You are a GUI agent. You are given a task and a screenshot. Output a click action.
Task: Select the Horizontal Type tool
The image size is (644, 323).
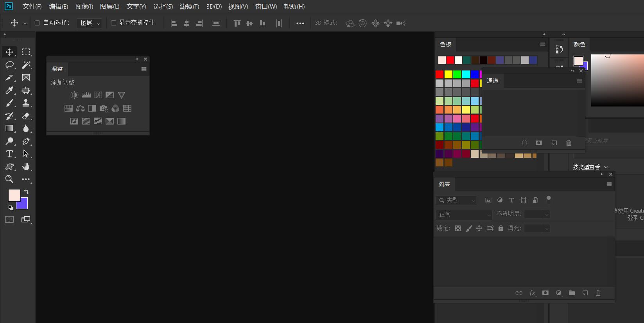click(x=9, y=154)
